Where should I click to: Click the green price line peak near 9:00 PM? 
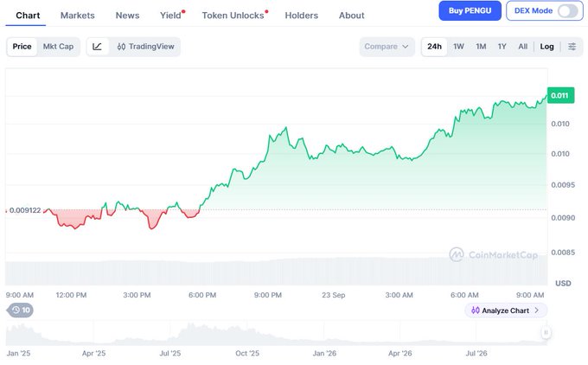pos(286,128)
